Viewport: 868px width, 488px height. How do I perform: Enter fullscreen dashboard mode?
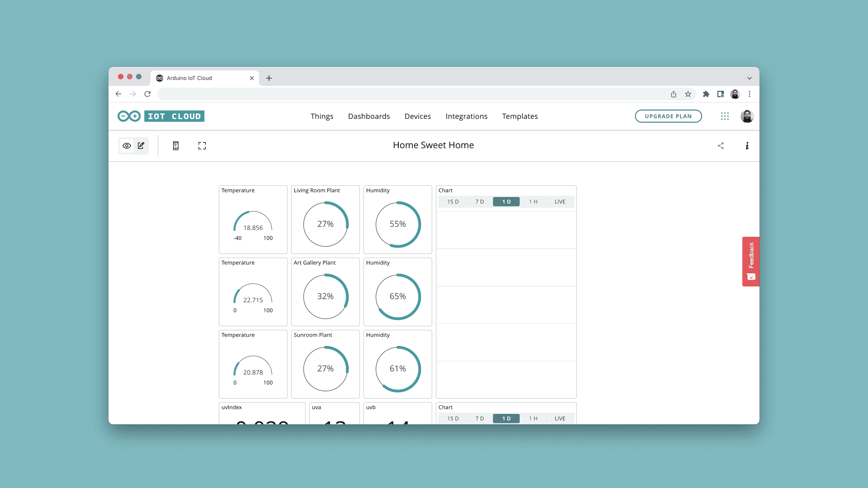click(x=202, y=145)
